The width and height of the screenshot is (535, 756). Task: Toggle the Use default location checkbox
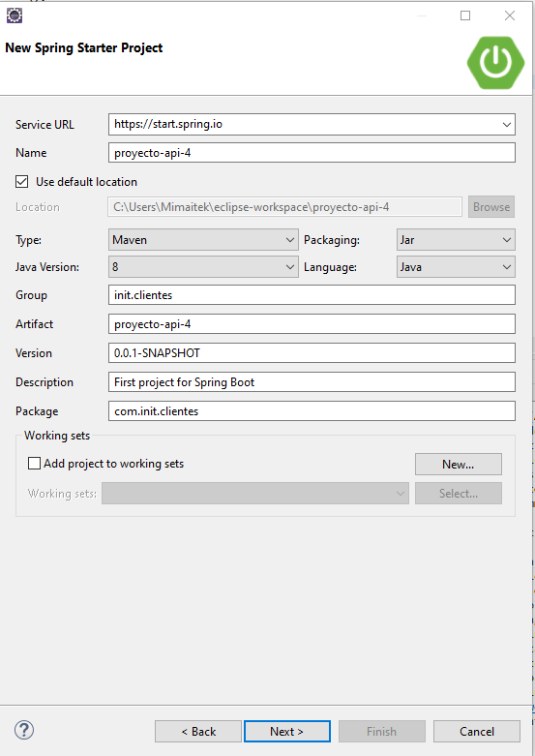[x=21, y=182]
